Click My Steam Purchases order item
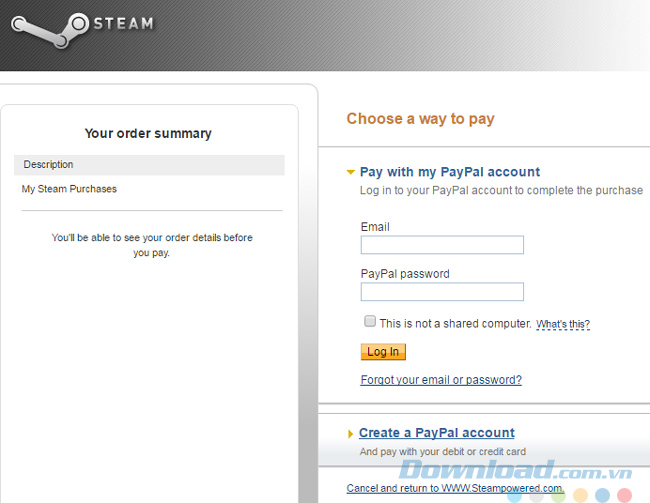This screenshot has width=650, height=503. point(69,189)
